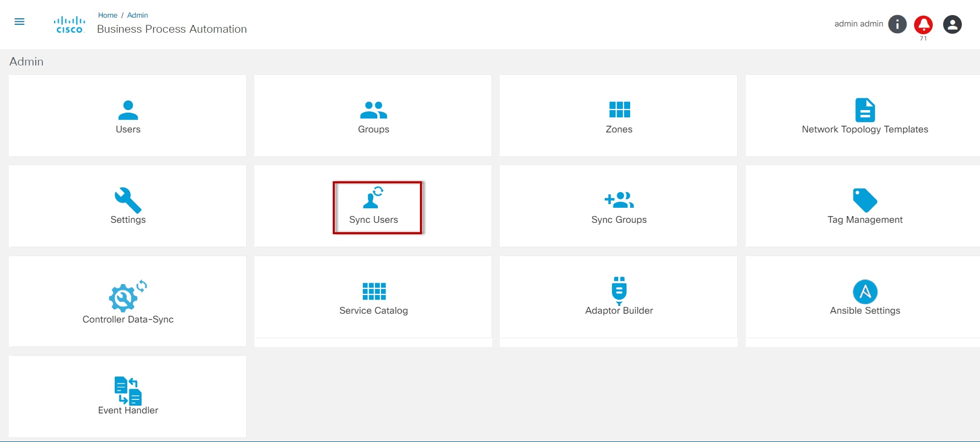Viewport: 980px width, 442px height.
Task: Click the Network Topology Templates document icon
Action: pos(865,110)
